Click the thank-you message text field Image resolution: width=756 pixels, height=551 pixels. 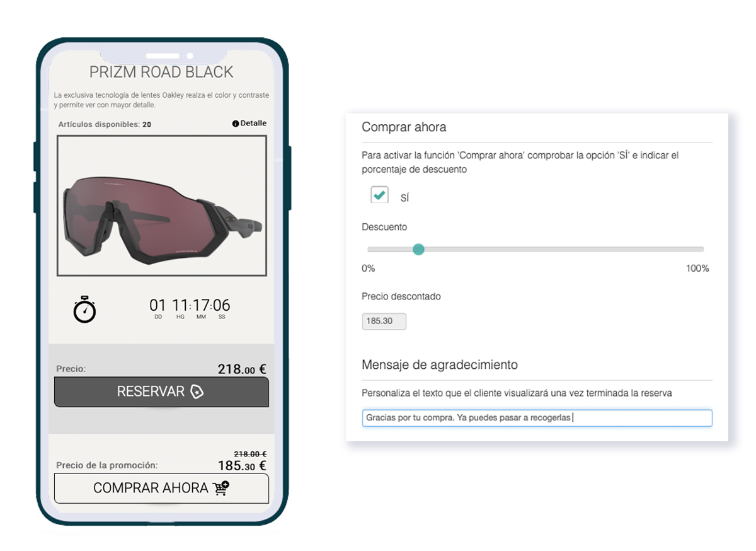click(537, 418)
